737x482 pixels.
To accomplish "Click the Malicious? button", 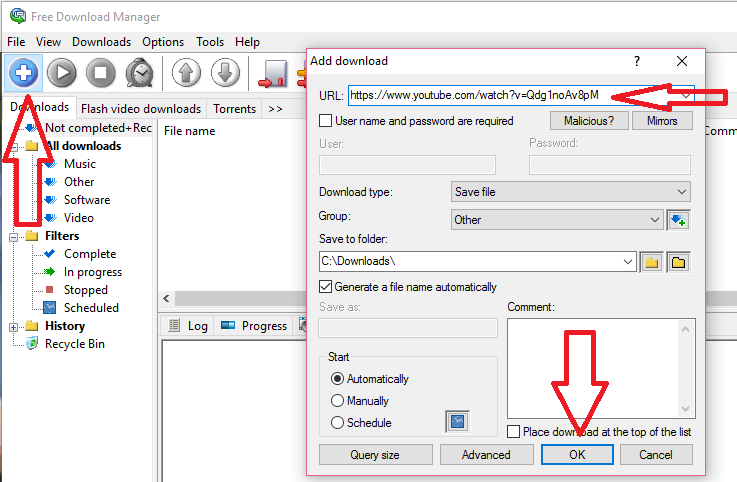I will (x=589, y=121).
